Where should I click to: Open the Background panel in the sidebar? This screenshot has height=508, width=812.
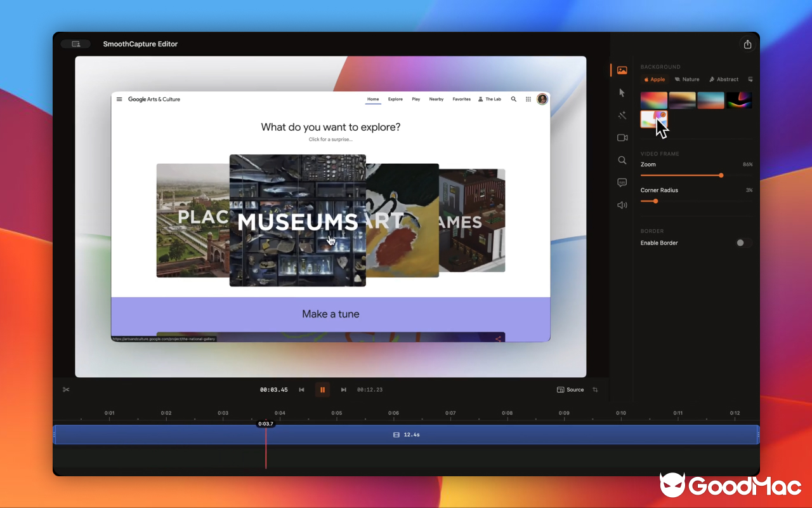coord(622,70)
